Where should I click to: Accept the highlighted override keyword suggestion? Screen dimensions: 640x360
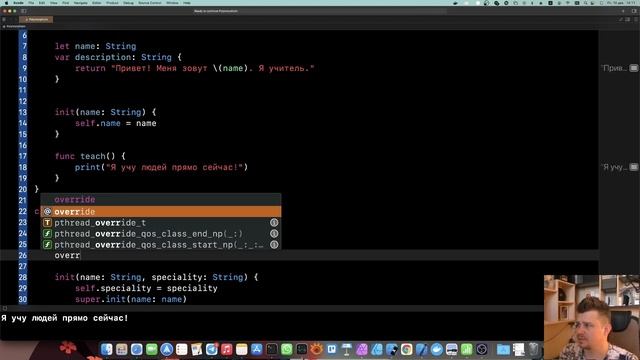160,211
